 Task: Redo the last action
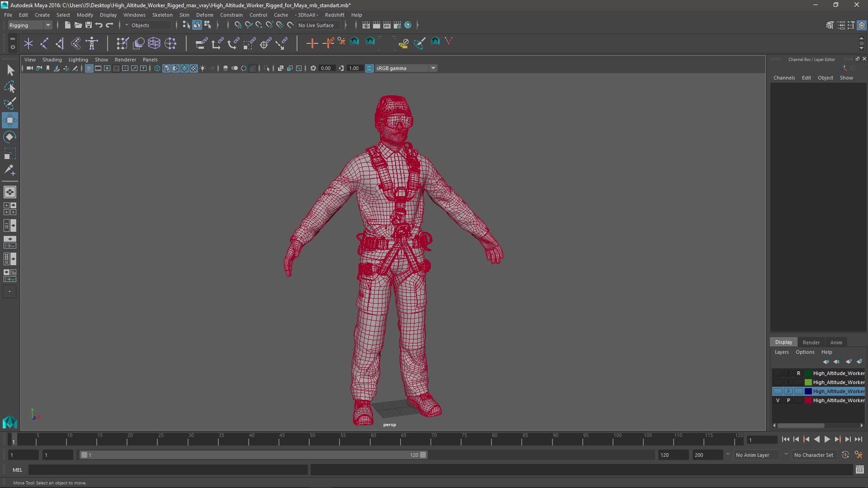click(x=109, y=25)
